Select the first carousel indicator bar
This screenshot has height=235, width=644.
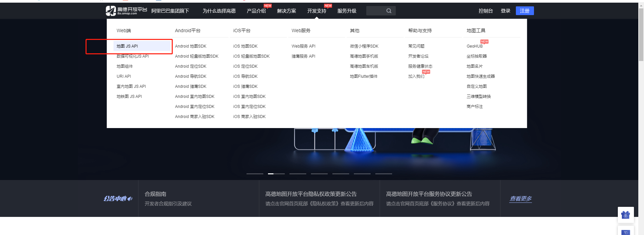pyautogui.click(x=255, y=174)
